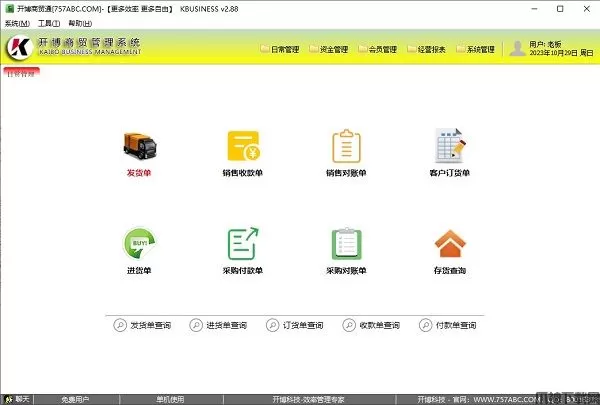
Task: Open the 采购付款单 green export icon
Action: (243, 243)
